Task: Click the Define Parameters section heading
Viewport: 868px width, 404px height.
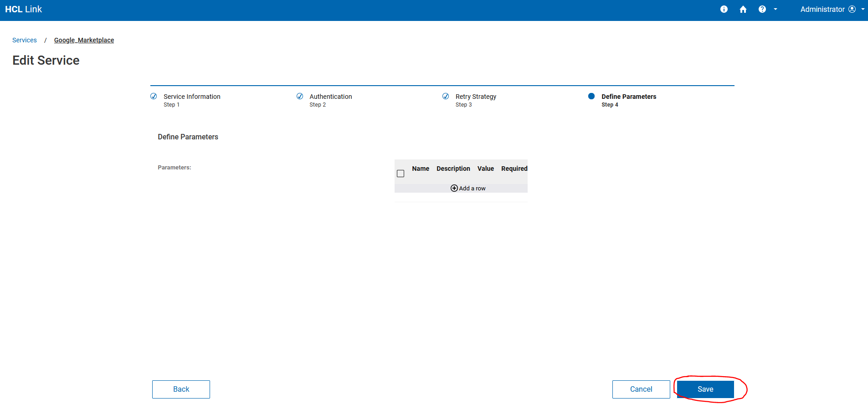Action: point(188,137)
